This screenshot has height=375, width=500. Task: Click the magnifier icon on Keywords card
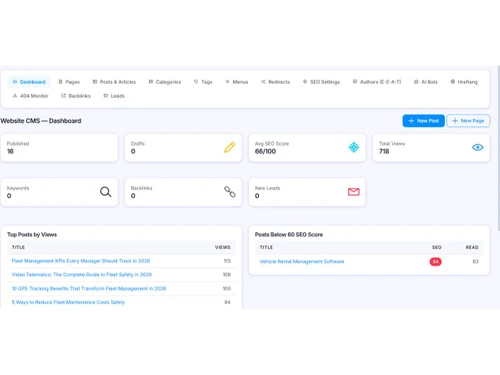click(106, 192)
